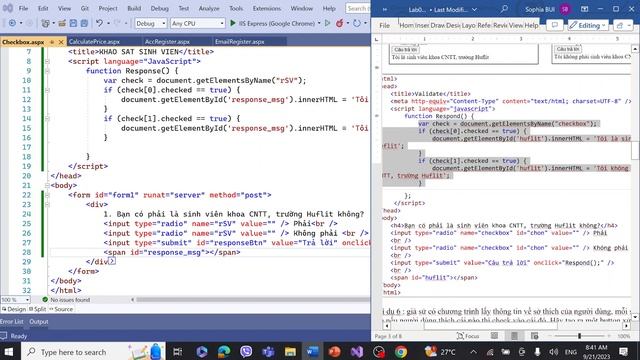
Task: Click Start Without Debugging outline play icon
Action: pos(327,23)
